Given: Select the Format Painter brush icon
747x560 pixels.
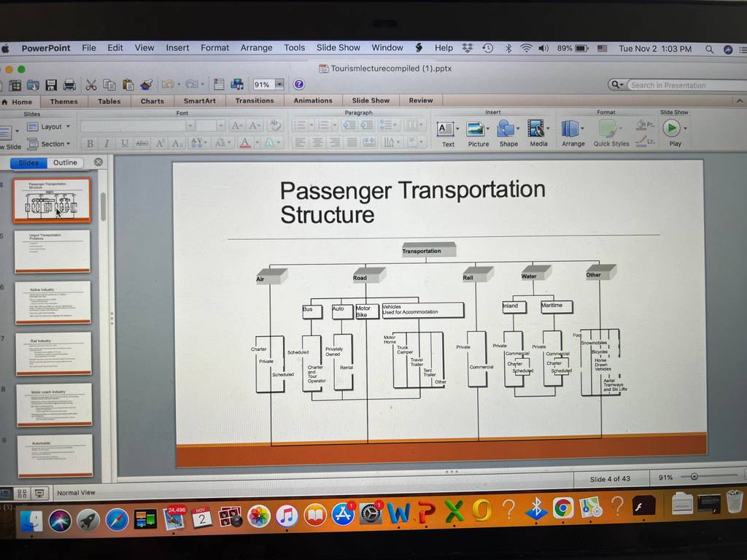Looking at the screenshot, I should pyautogui.click(x=146, y=85).
